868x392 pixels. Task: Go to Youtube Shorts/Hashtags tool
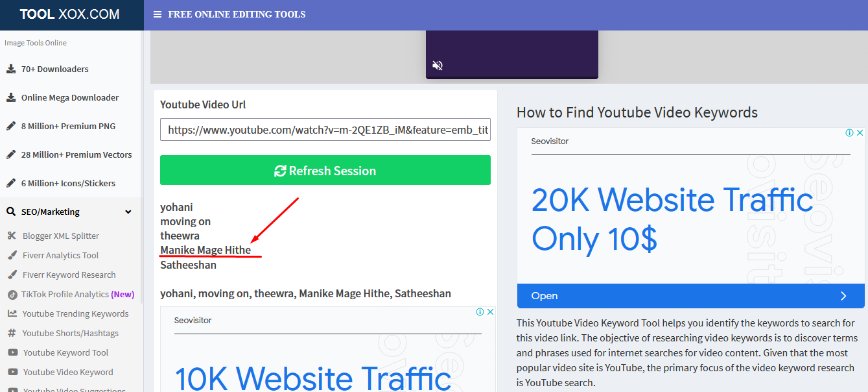pyautogui.click(x=71, y=333)
